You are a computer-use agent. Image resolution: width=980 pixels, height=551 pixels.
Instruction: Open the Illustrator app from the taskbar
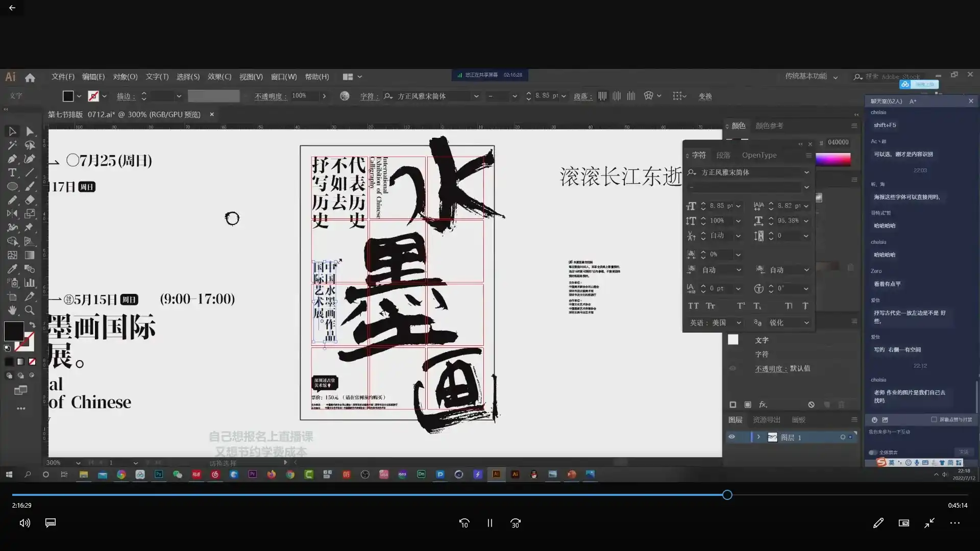498,474
